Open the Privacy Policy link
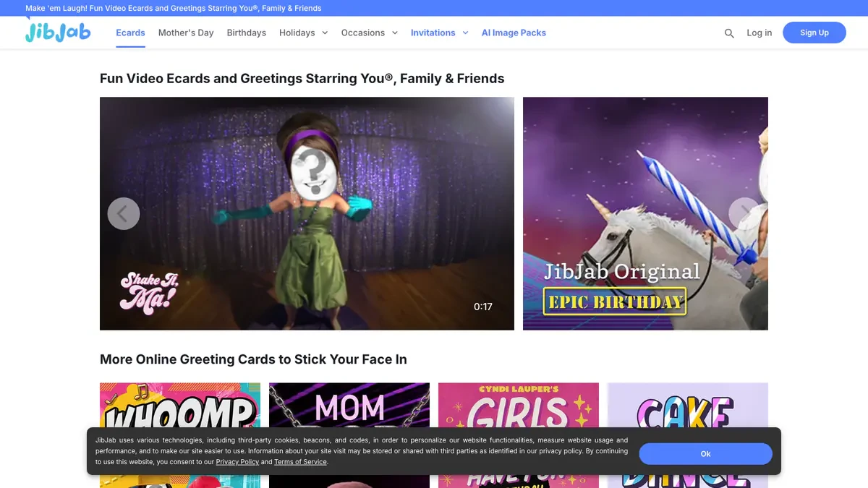The width and height of the screenshot is (868, 488). tap(237, 462)
